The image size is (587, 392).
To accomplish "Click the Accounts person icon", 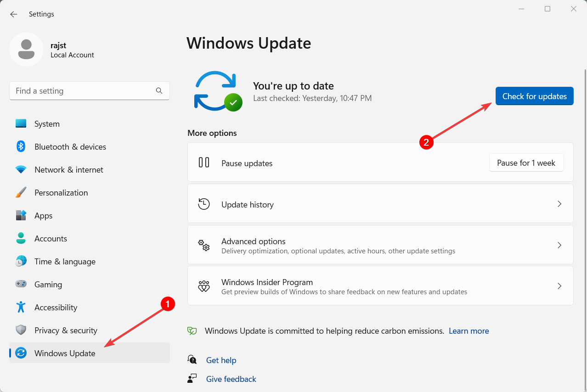I will pyautogui.click(x=21, y=238).
